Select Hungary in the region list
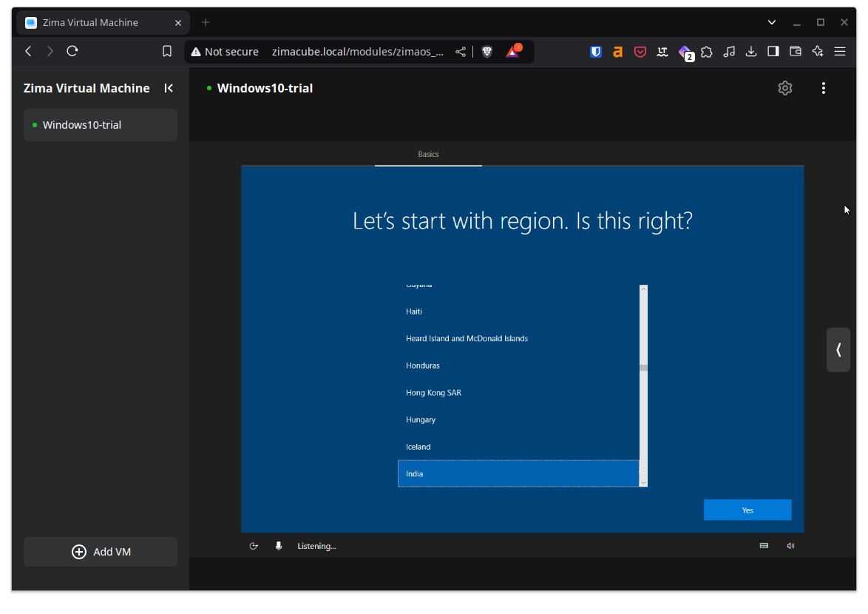Image resolution: width=868 pixels, height=614 pixels. click(x=518, y=419)
